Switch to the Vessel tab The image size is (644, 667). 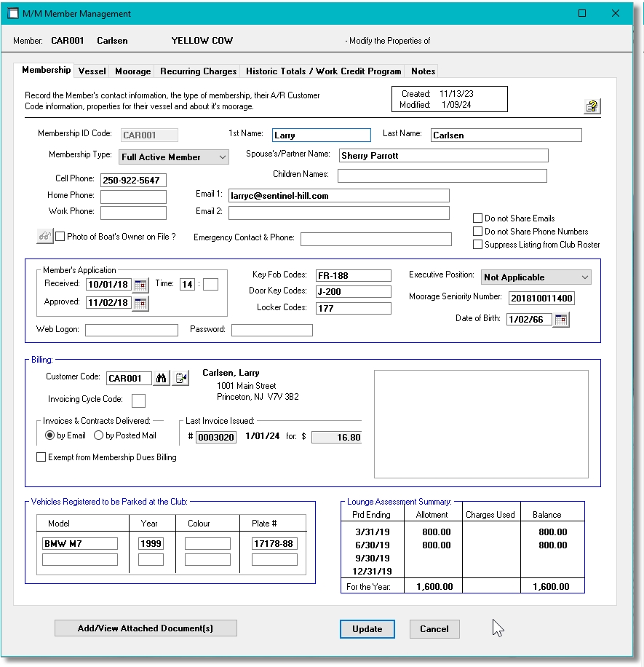pos(92,71)
